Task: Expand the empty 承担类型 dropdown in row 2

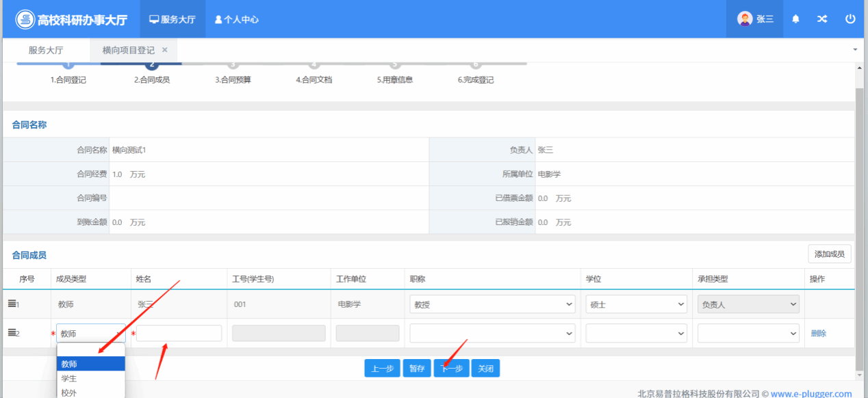Action: tap(748, 333)
